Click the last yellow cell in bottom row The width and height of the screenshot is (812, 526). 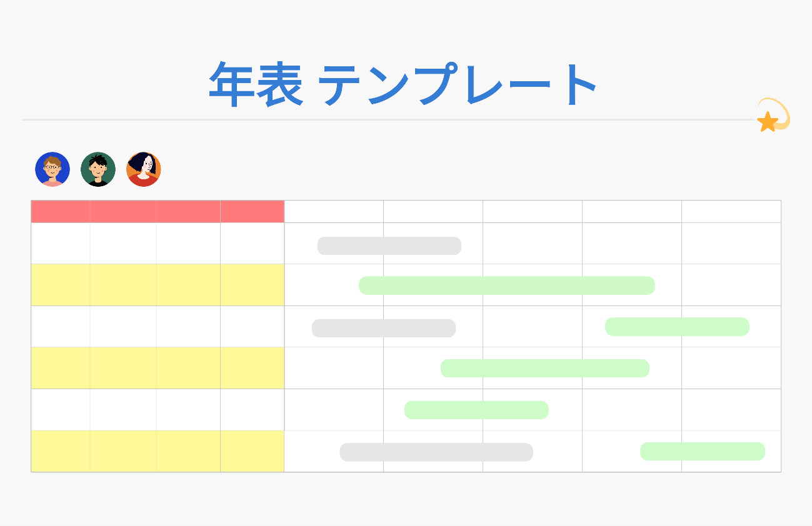[252, 451]
